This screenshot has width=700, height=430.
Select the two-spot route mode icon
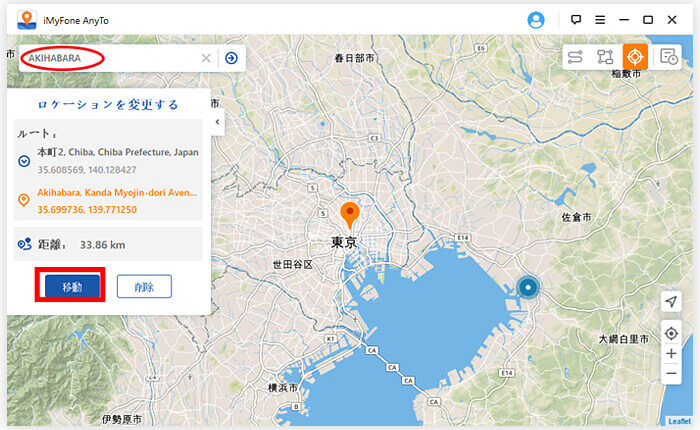coord(575,57)
